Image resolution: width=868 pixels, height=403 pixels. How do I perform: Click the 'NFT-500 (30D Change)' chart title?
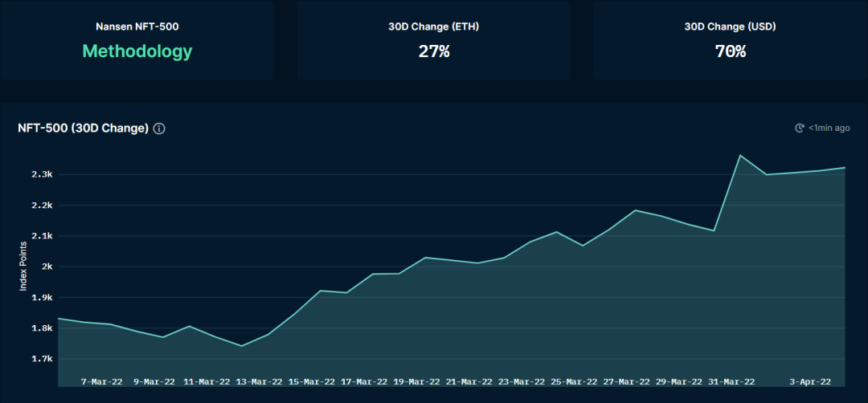(x=83, y=128)
